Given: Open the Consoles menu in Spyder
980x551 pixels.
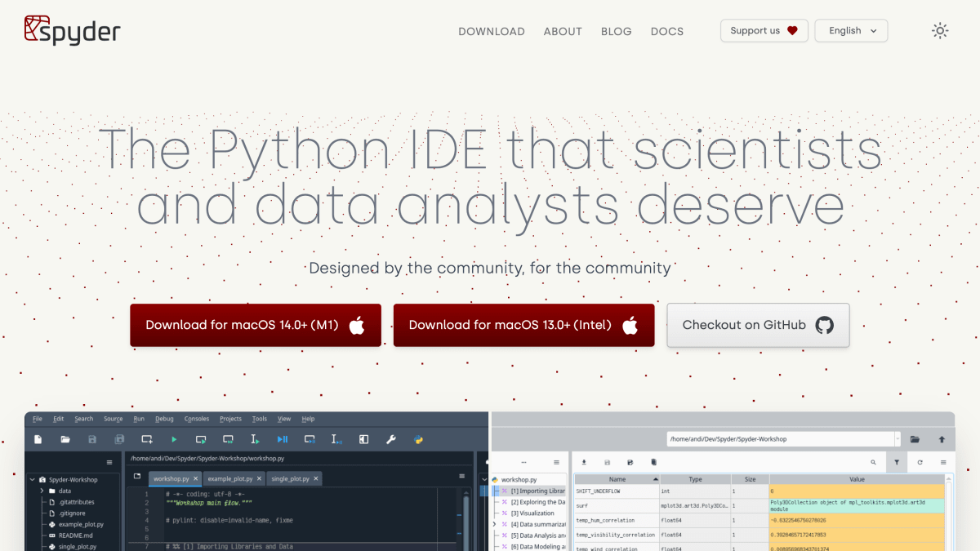Looking at the screenshot, I should coord(197,419).
